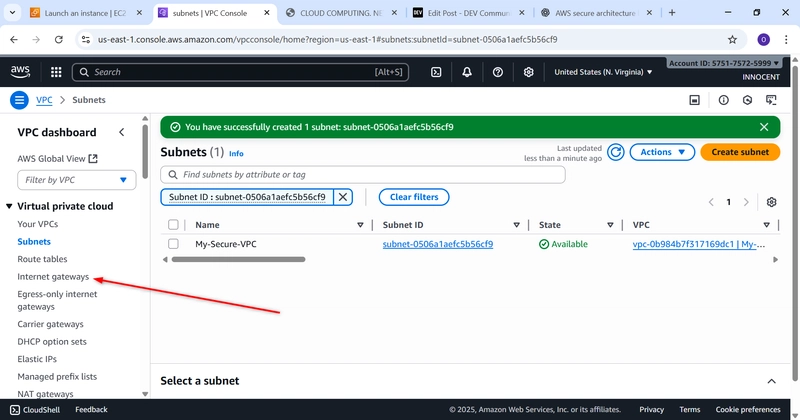Open the help question mark menu

click(497, 72)
